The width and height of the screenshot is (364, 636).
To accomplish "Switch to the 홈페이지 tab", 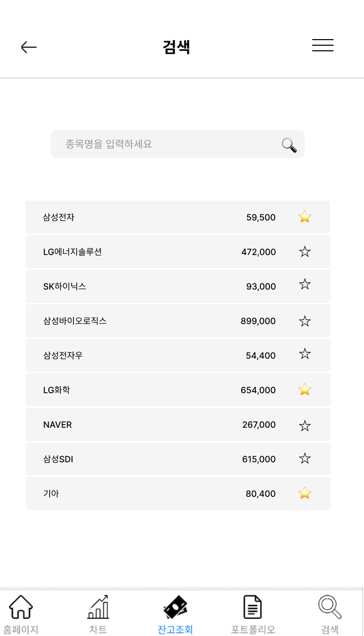I will pyautogui.click(x=21, y=613).
